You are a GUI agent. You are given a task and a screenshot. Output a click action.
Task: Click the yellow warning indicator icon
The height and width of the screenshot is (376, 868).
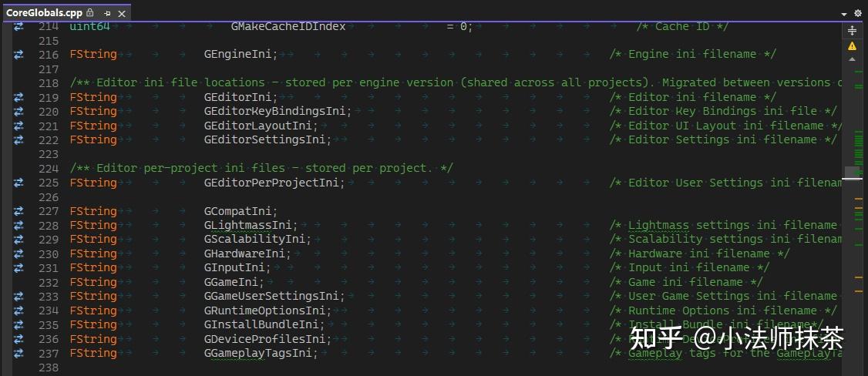coord(852,46)
